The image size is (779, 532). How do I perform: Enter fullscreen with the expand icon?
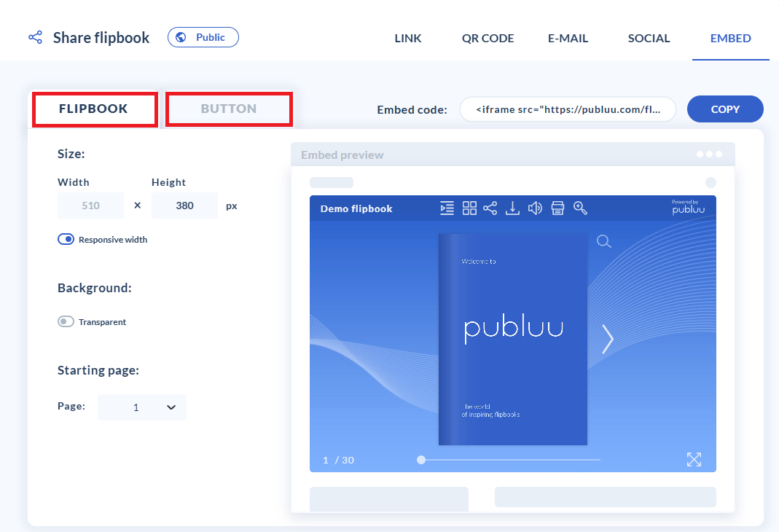[x=694, y=459]
